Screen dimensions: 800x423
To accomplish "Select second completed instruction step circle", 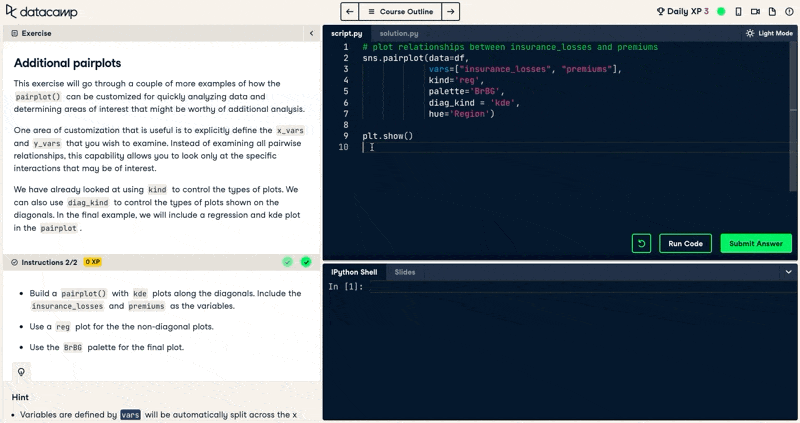I will point(306,262).
